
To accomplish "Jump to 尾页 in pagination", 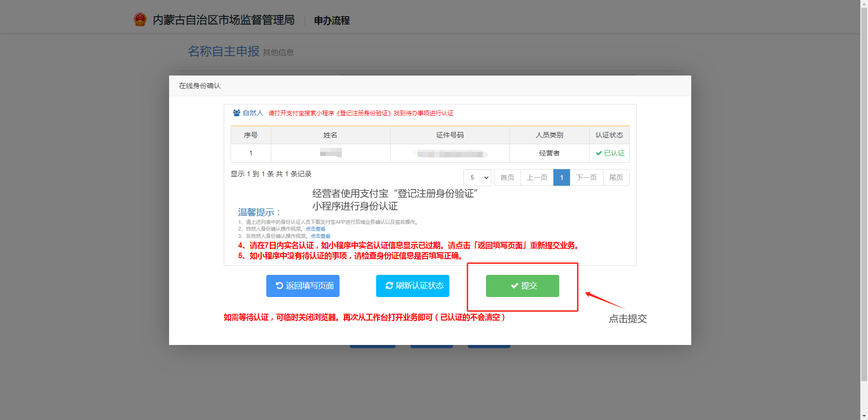I will [616, 178].
